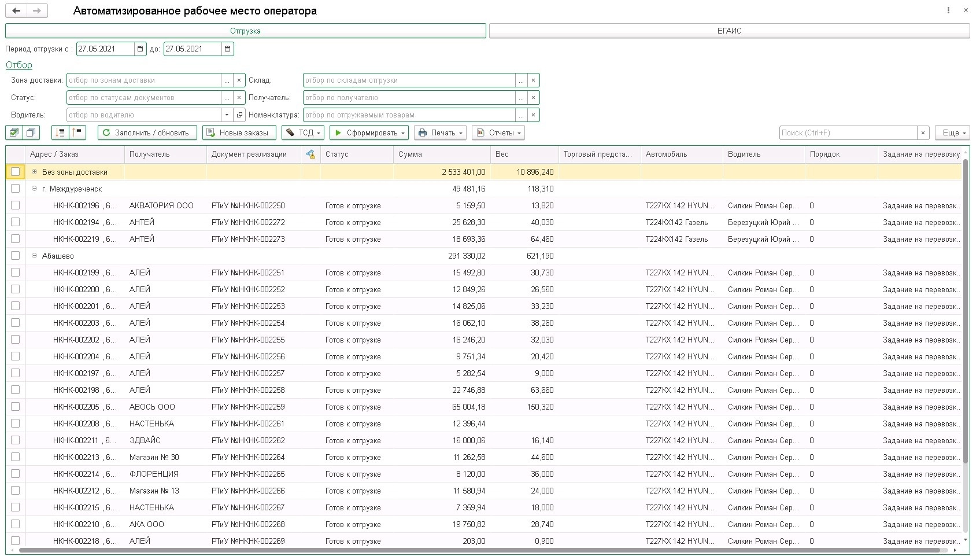Tick checkbox for АКВАТОРИЯ ООО order row
Image resolution: width=980 pixels, height=556 pixels.
pos(15,205)
